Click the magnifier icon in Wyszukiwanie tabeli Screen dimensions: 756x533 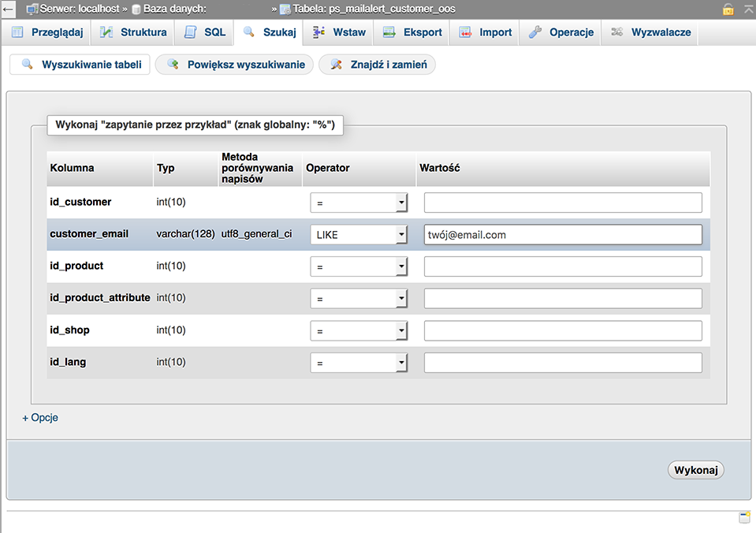pyautogui.click(x=28, y=64)
